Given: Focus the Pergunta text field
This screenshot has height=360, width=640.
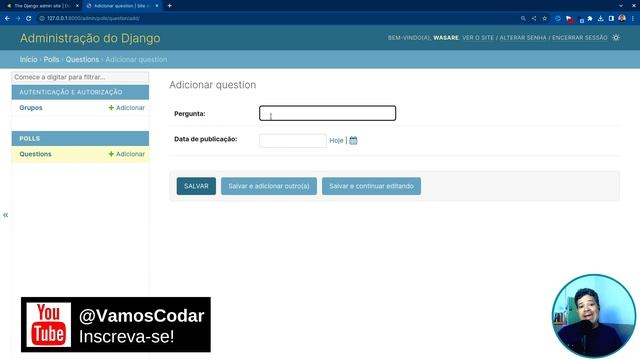Looking at the screenshot, I should pyautogui.click(x=327, y=113).
